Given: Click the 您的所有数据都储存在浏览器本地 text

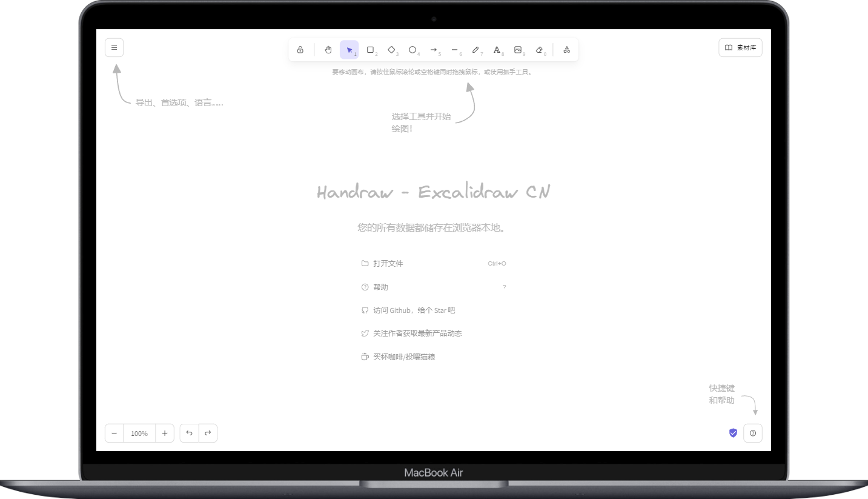Looking at the screenshot, I should [431, 228].
